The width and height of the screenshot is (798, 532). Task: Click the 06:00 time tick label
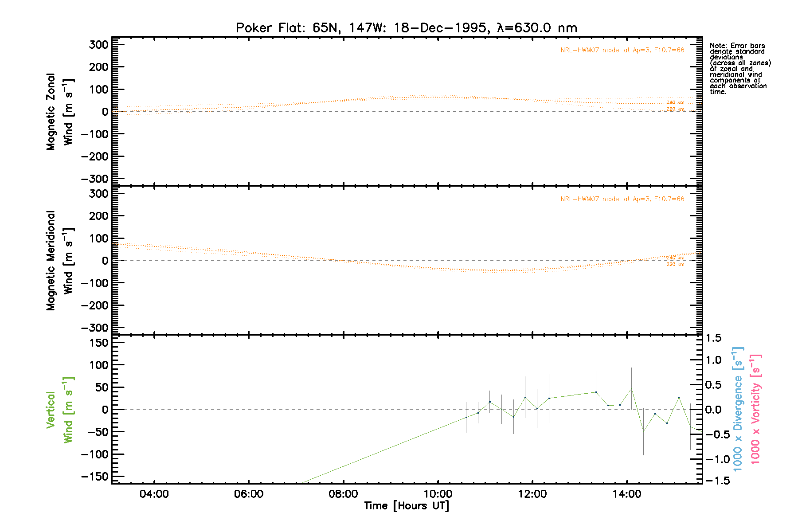(x=248, y=494)
